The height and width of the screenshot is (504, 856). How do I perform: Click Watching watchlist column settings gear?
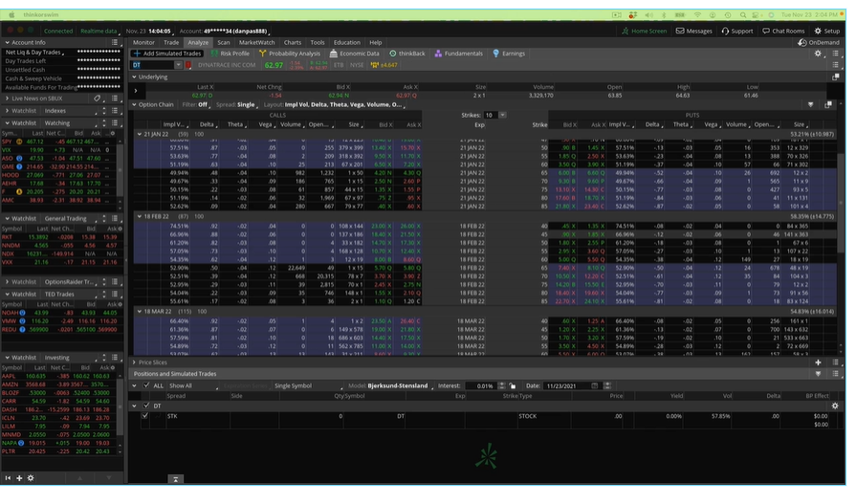pyautogui.click(x=113, y=133)
